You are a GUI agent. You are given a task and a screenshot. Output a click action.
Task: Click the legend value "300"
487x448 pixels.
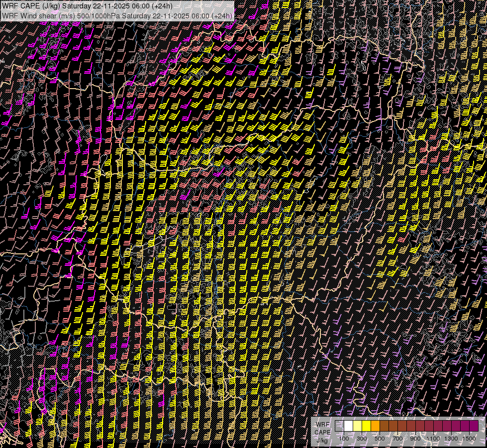click(x=362, y=439)
